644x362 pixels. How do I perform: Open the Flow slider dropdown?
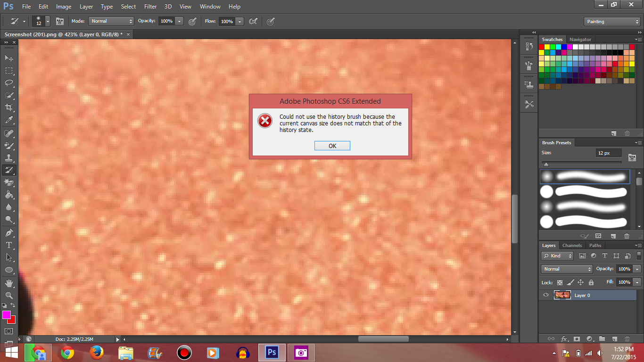coord(239,21)
